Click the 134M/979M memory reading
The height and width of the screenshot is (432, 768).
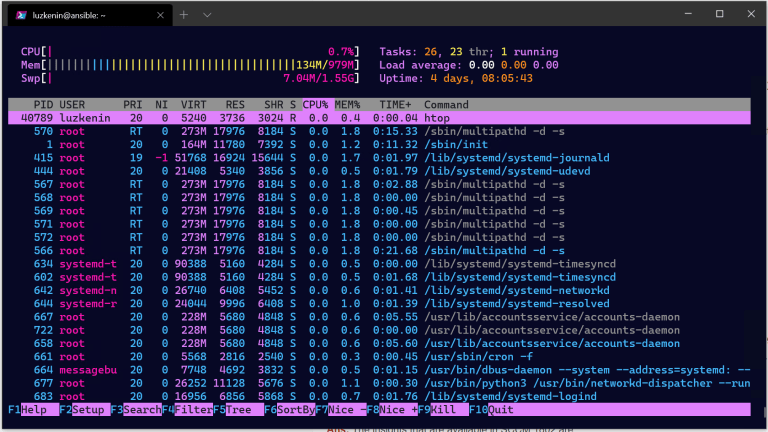pos(325,65)
